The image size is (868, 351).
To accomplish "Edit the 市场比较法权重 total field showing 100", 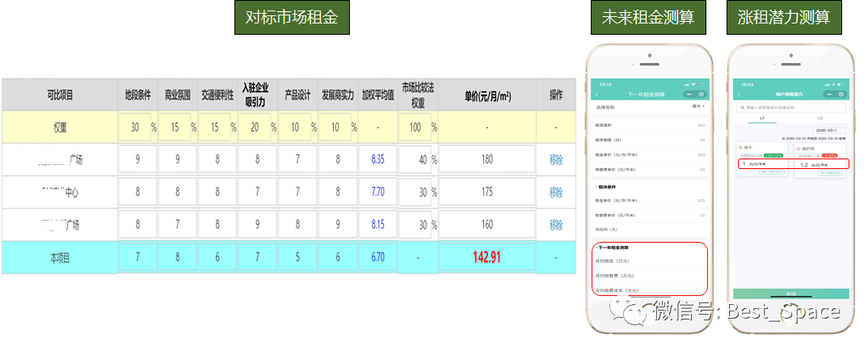I will click(x=415, y=127).
